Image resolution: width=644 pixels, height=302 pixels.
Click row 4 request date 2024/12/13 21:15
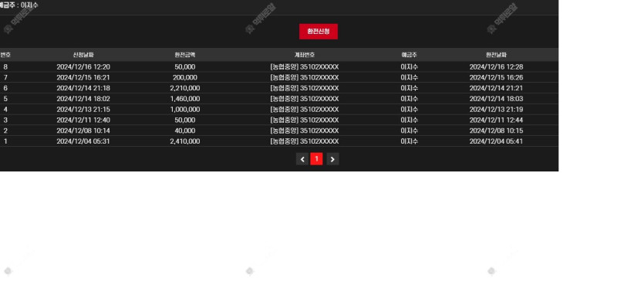[83, 110]
